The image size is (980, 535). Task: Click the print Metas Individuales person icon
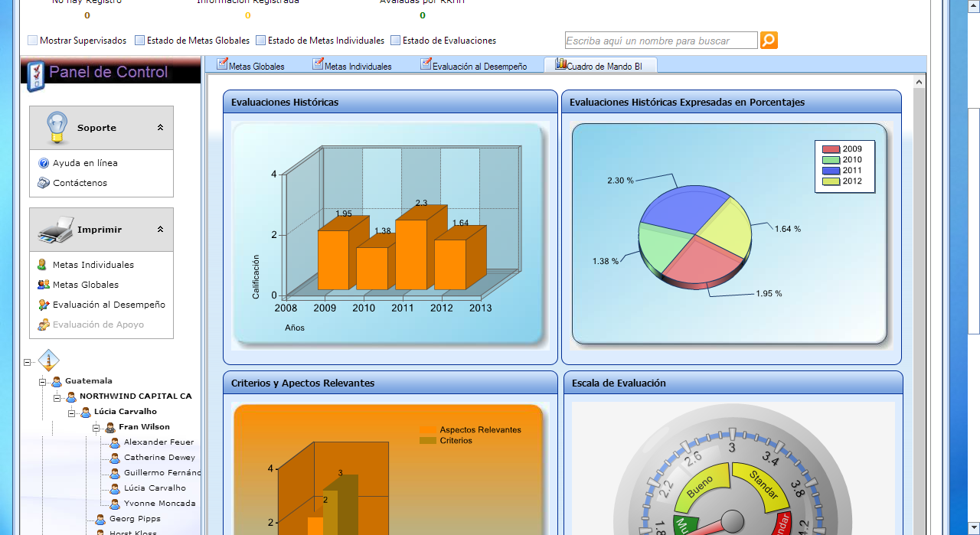click(43, 265)
